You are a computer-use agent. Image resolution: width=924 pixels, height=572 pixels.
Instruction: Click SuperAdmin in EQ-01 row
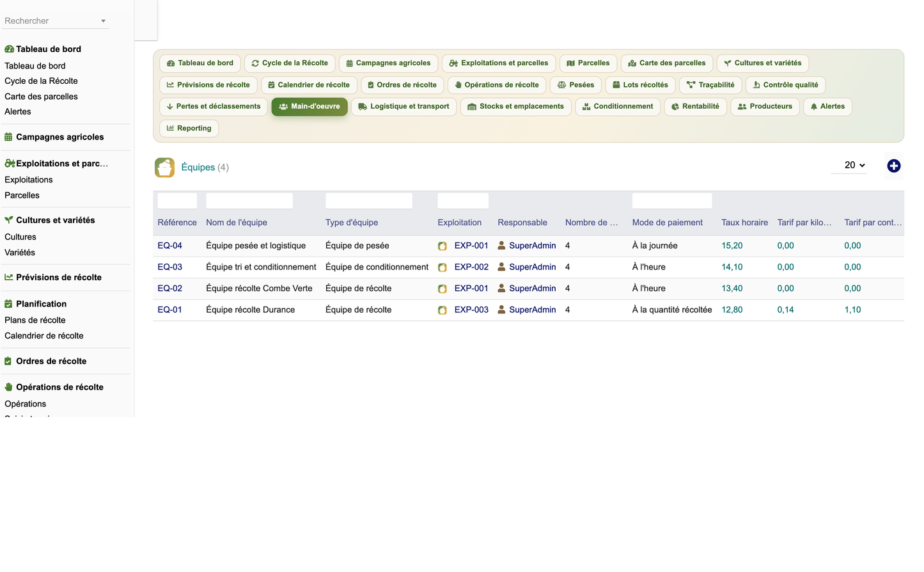(533, 310)
